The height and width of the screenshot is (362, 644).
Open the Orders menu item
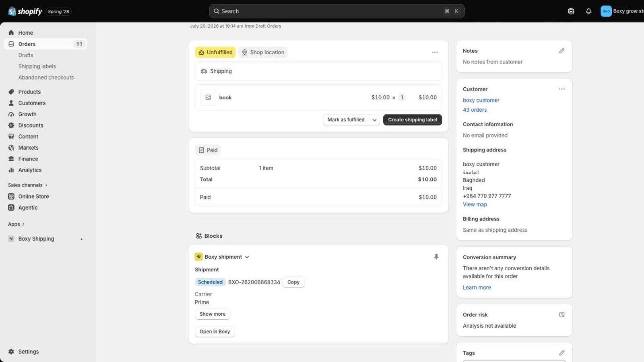[x=45, y=44]
